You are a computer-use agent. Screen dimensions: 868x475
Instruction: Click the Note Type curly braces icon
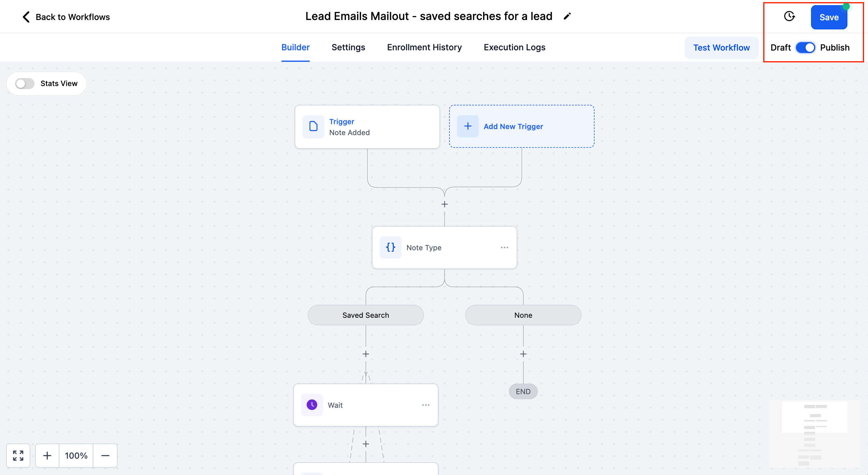click(x=390, y=247)
